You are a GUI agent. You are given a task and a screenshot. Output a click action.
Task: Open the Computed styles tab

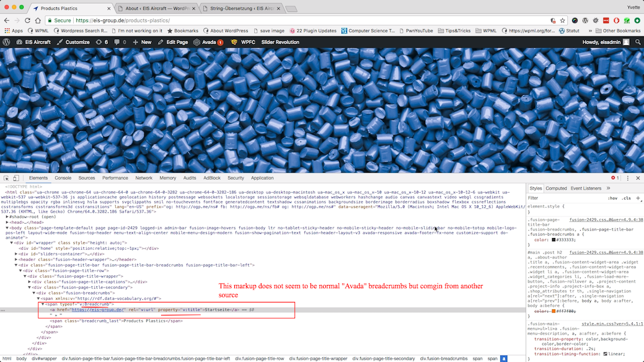point(556,188)
